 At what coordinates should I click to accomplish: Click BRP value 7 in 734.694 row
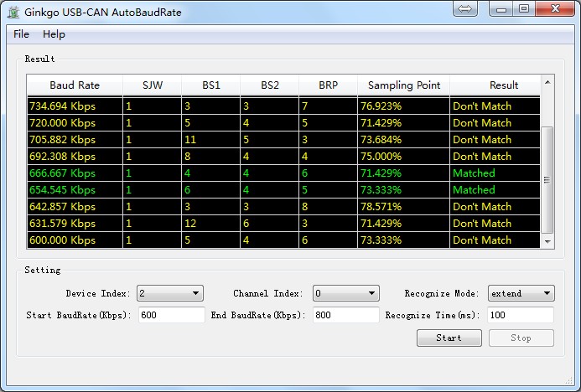coord(328,106)
